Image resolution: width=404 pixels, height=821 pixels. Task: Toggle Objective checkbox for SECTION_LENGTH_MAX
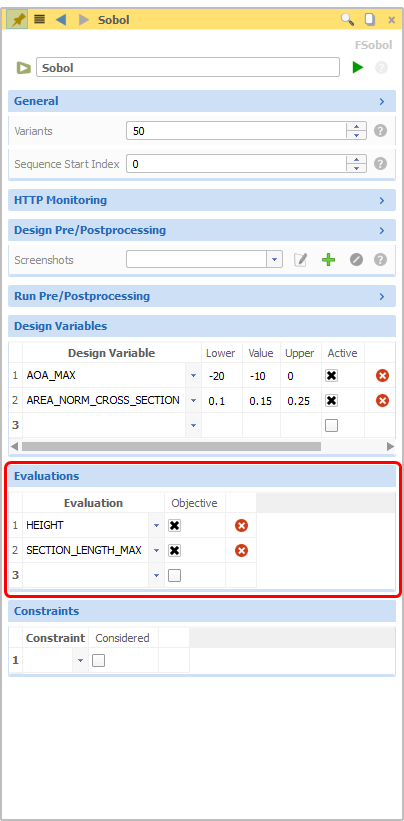point(174,550)
